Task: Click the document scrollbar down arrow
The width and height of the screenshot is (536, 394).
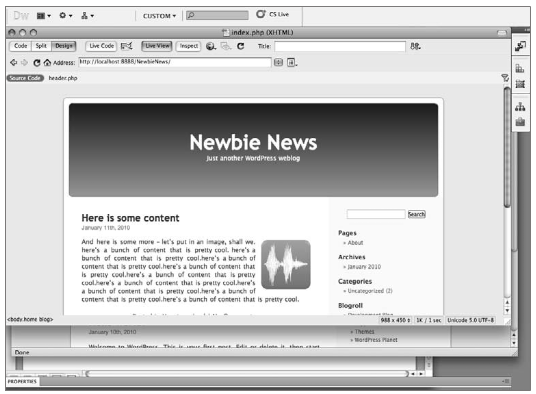Action: (x=507, y=311)
